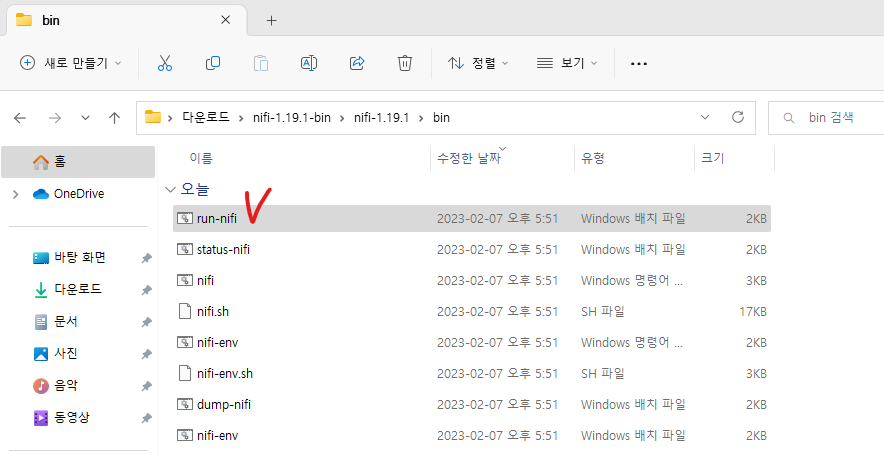Unpin 다운로드 using its pin
Image resolution: width=884 pixels, height=457 pixels.
pyautogui.click(x=146, y=290)
